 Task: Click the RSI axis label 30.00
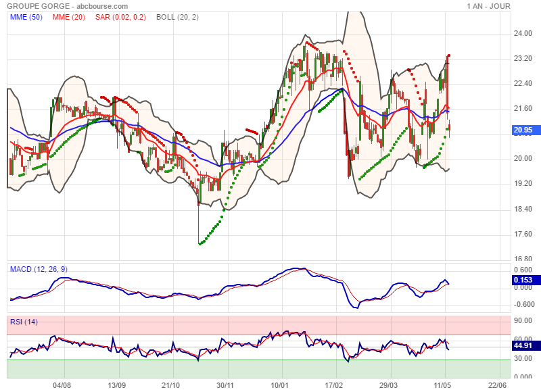pyautogui.click(x=523, y=359)
